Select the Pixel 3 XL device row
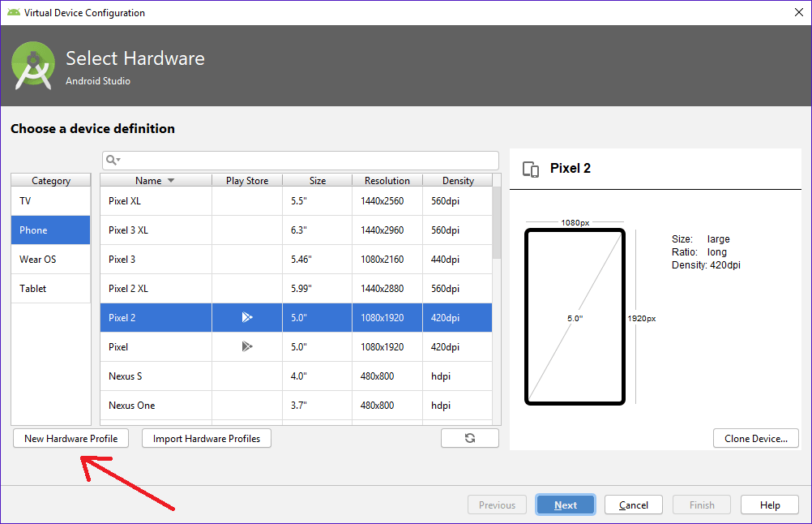This screenshot has width=812, height=524. pos(296,230)
